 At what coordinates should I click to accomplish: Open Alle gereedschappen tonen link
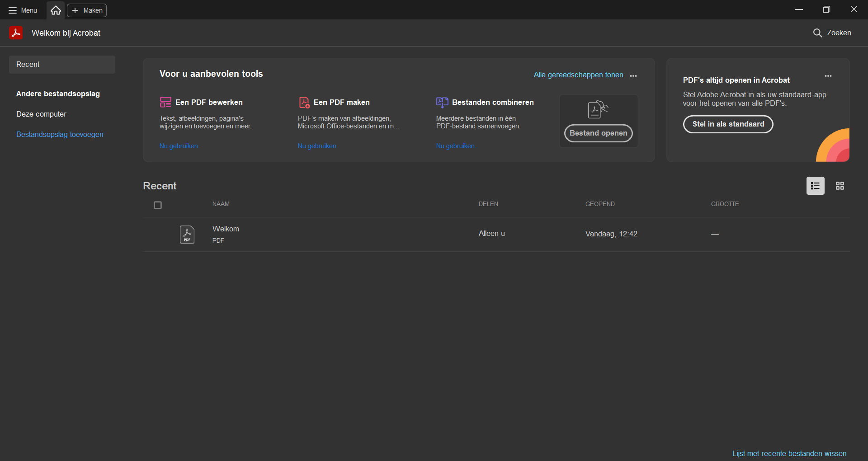click(x=578, y=75)
